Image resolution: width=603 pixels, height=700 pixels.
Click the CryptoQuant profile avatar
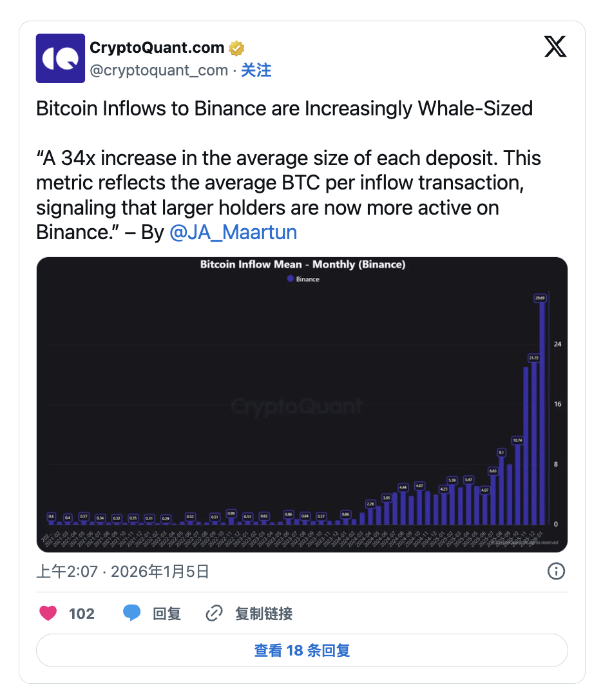(60, 58)
